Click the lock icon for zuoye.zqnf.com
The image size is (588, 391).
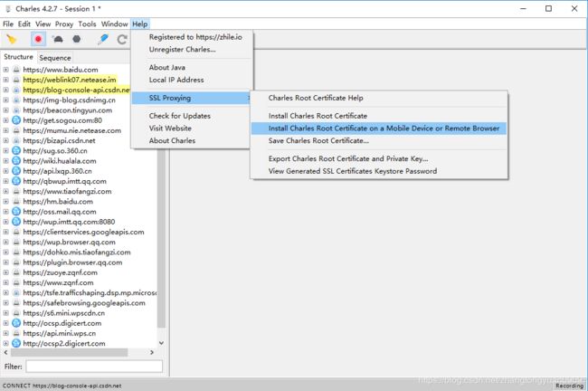[x=16, y=272]
